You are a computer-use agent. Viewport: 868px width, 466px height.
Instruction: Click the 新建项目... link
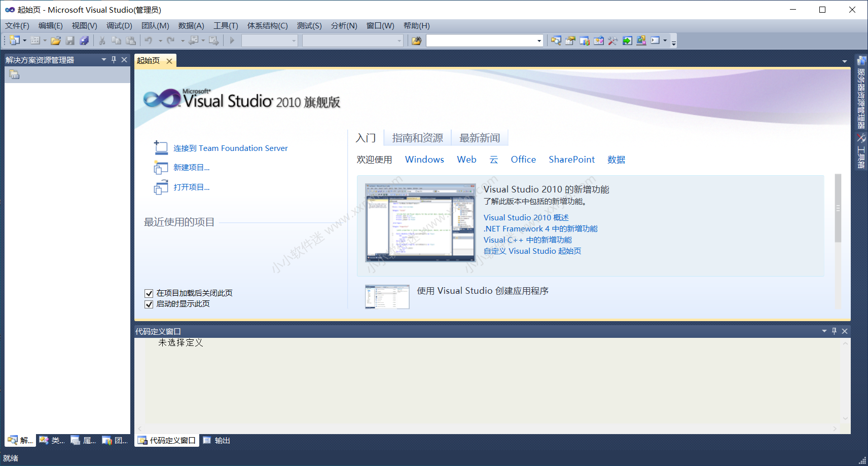click(191, 168)
